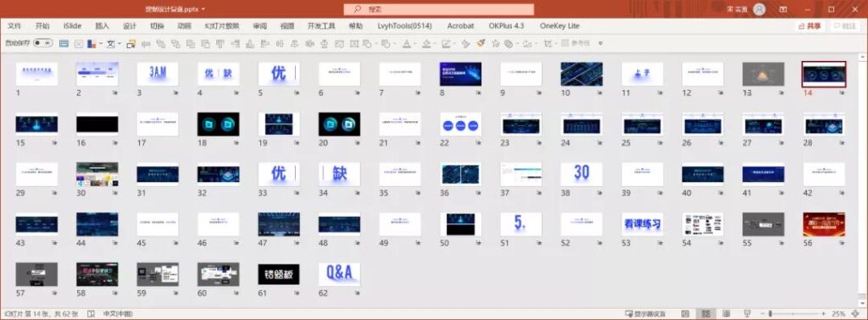
Task: Expand the crop tool dropdown arrow
Action: click(x=555, y=43)
